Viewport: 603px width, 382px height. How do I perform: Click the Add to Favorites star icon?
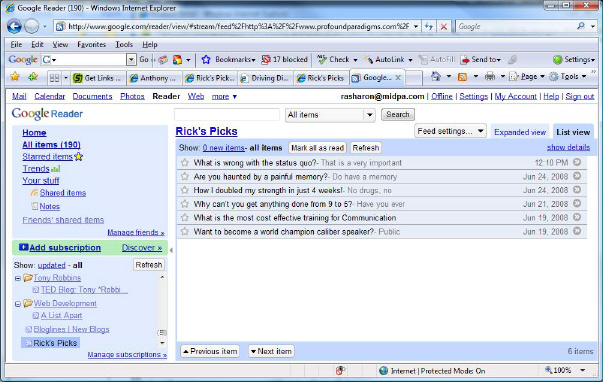click(33, 77)
